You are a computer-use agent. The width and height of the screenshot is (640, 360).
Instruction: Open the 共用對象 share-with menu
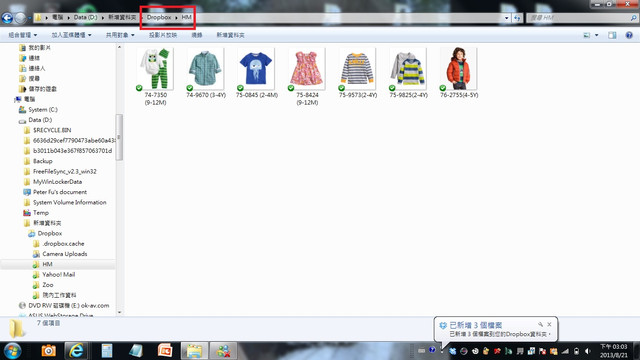[120, 35]
